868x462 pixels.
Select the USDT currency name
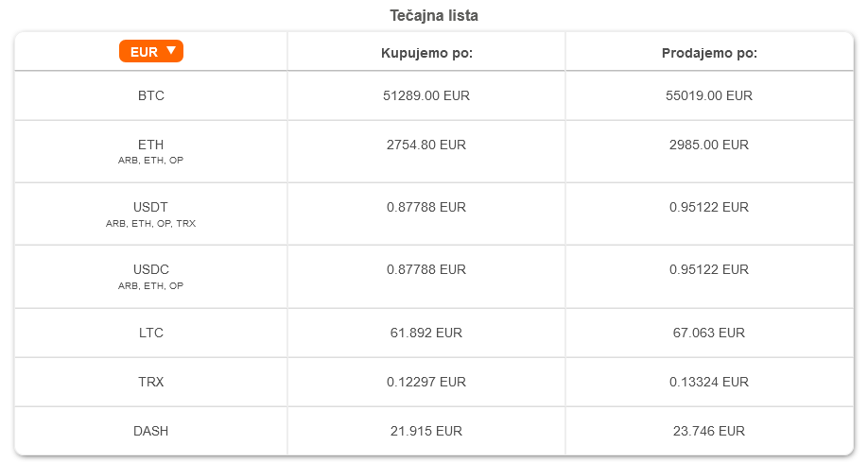coord(150,208)
